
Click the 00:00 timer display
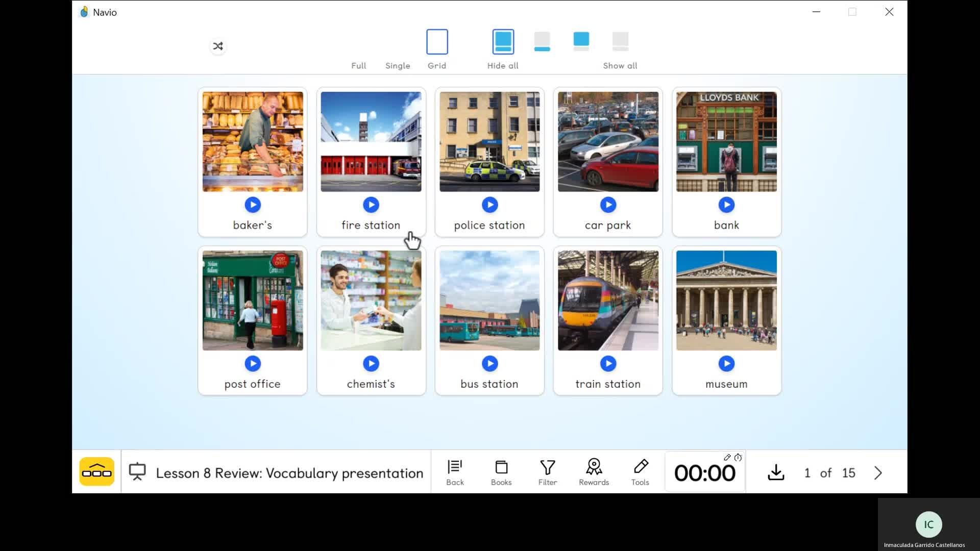[x=704, y=473]
